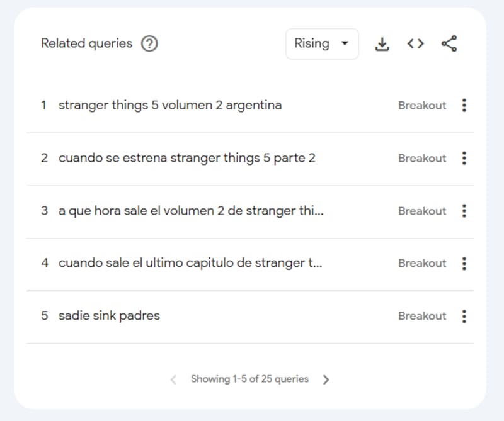The height and width of the screenshot is (421, 504).
Task: Open more options for query 4
Action: point(464,264)
